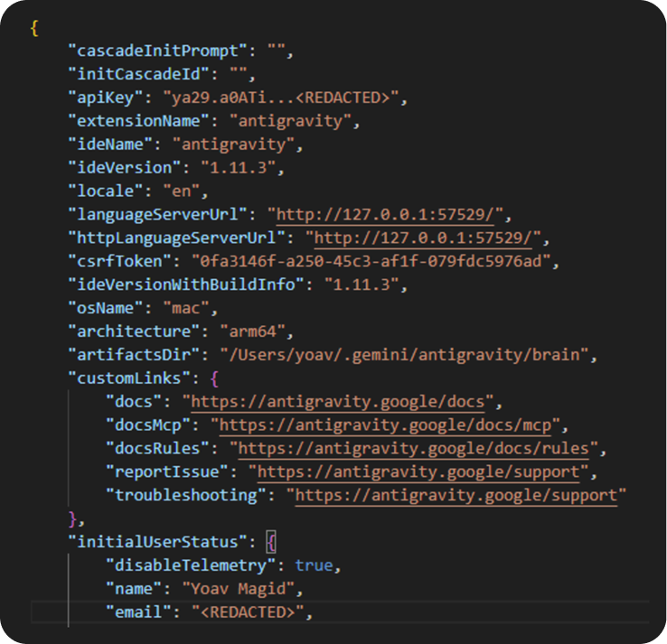Open the troubleshooting support link

click(456, 495)
